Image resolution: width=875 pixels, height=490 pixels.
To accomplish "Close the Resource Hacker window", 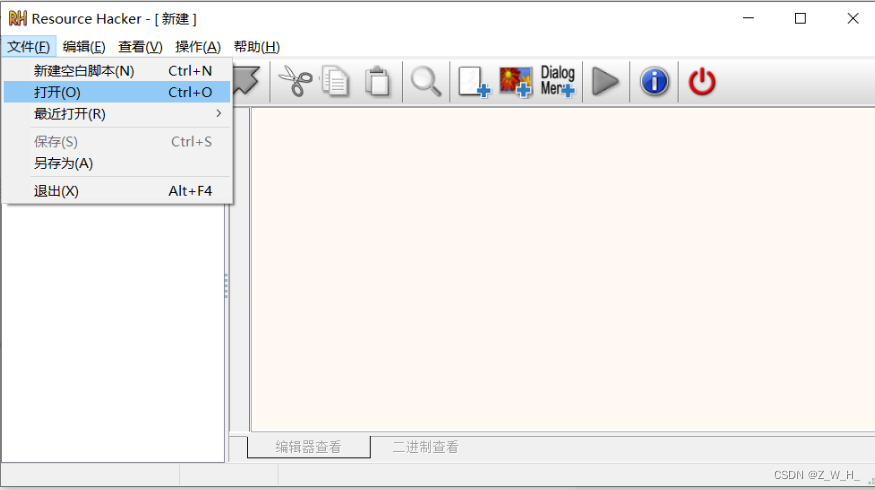I will click(852, 18).
